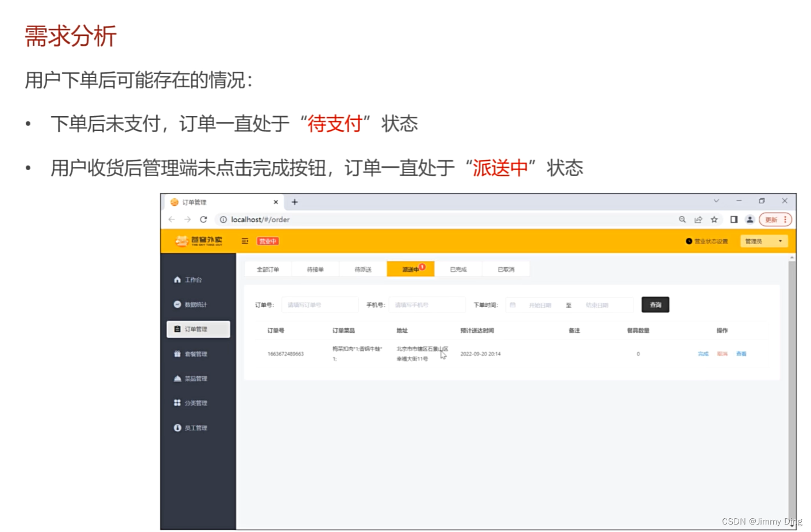
Task: Switch to the 已取消 tab
Action: tap(506, 269)
